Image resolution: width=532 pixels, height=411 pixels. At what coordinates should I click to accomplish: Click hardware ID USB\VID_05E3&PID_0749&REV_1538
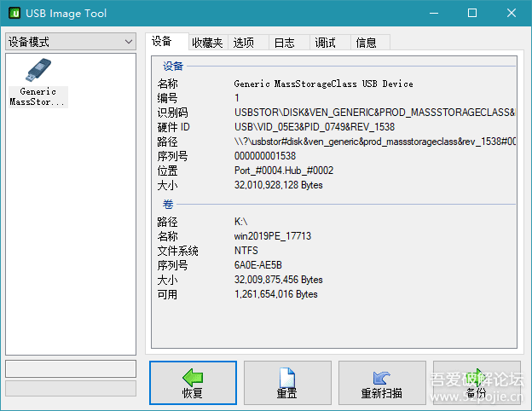tap(315, 127)
